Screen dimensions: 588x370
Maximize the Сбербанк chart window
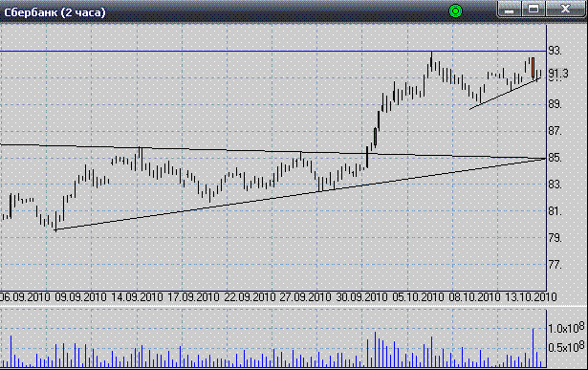point(534,9)
